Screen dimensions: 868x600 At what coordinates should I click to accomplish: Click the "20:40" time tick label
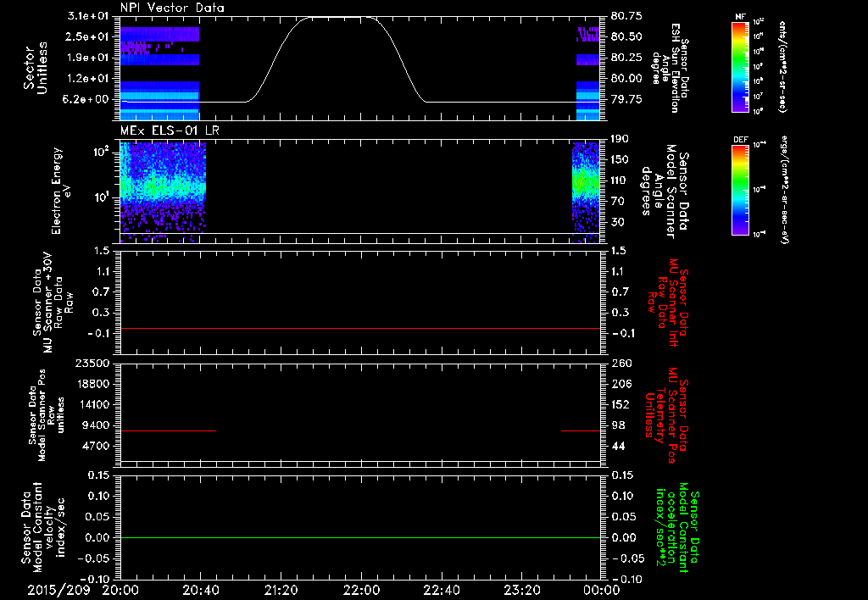coord(200,591)
